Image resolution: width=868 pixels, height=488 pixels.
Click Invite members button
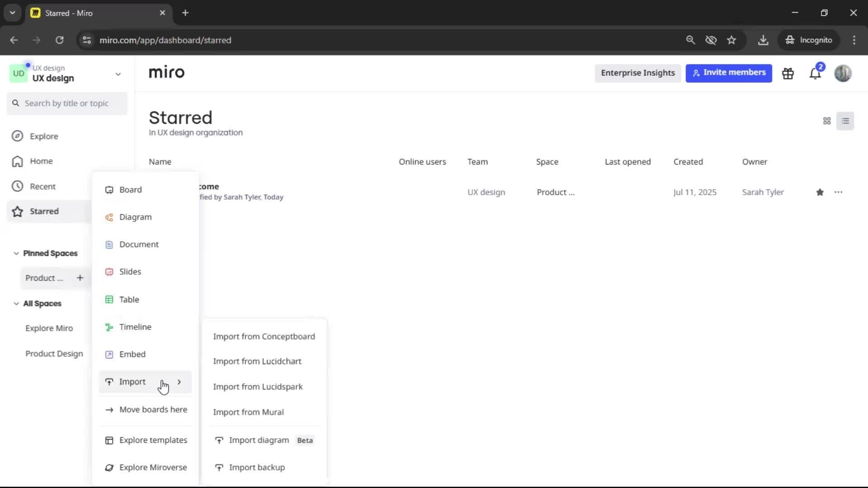(x=729, y=73)
